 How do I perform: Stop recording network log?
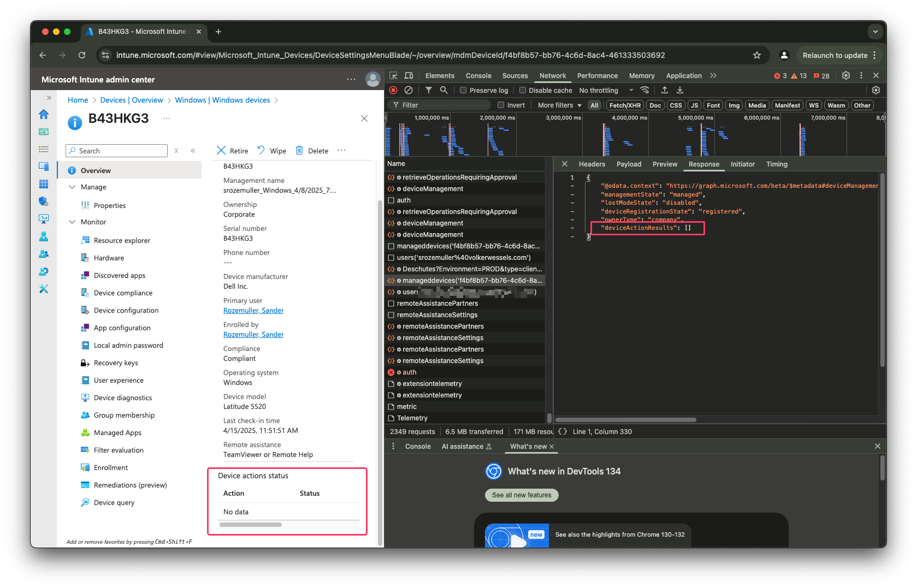point(393,90)
